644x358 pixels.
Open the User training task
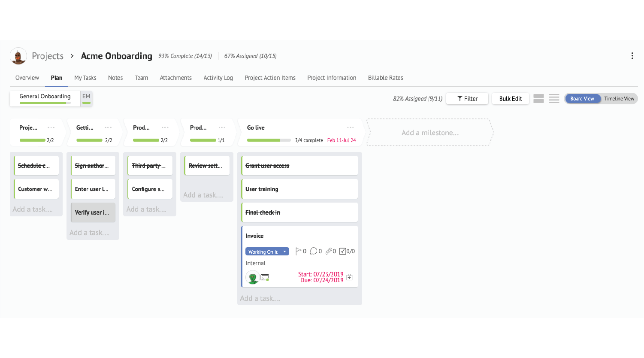[299, 189]
